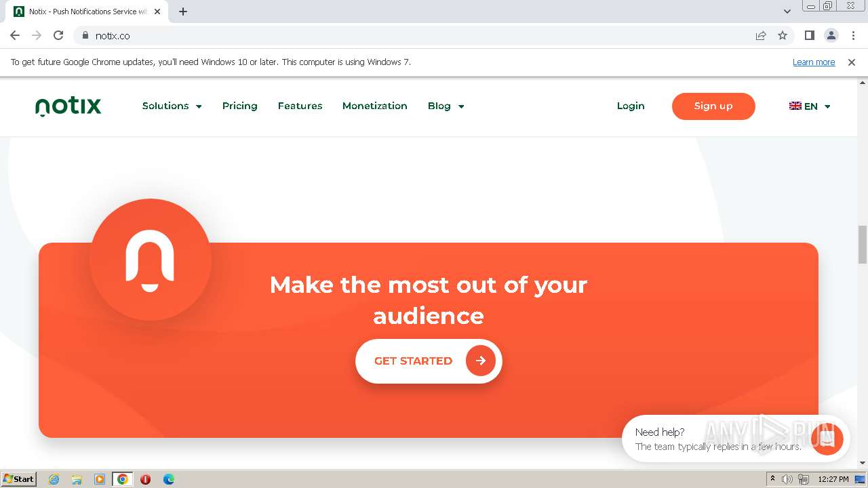868x488 pixels.
Task: Click the taskbar clock 12:27 PM
Action: pos(833,479)
